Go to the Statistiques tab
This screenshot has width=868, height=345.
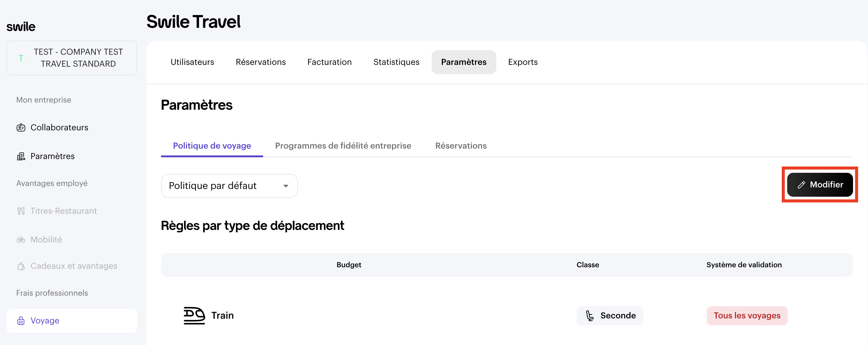coord(396,62)
